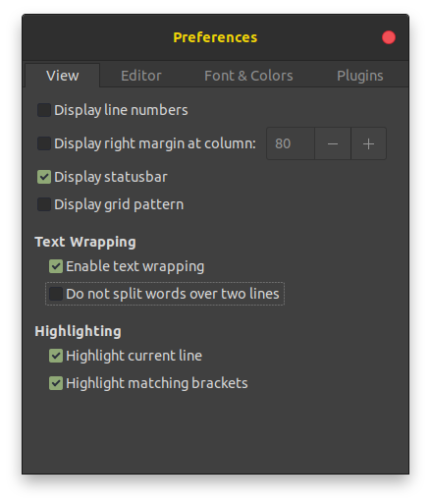431x504 pixels.
Task: Increase right margin column with plus button
Action: (x=368, y=143)
